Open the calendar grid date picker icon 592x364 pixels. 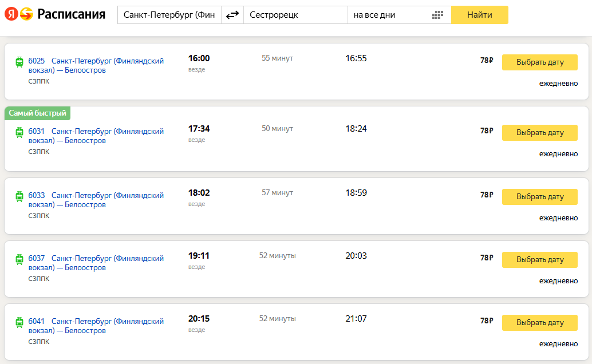(x=438, y=15)
